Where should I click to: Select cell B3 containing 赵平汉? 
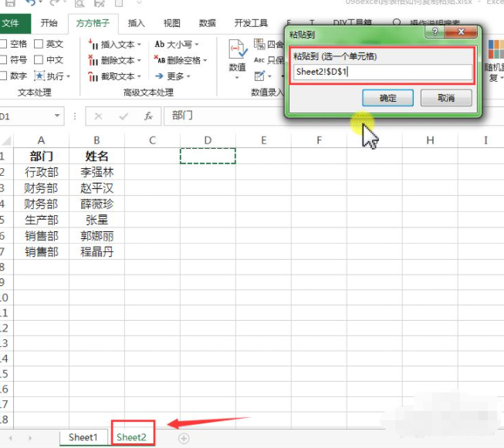point(96,188)
